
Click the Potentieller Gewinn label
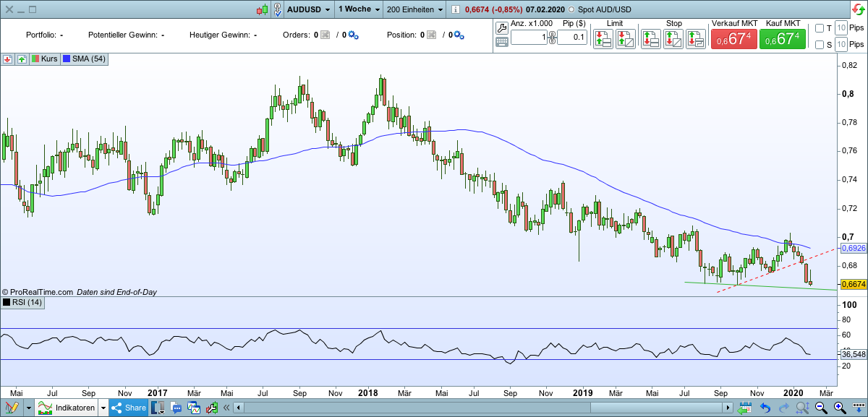122,35
